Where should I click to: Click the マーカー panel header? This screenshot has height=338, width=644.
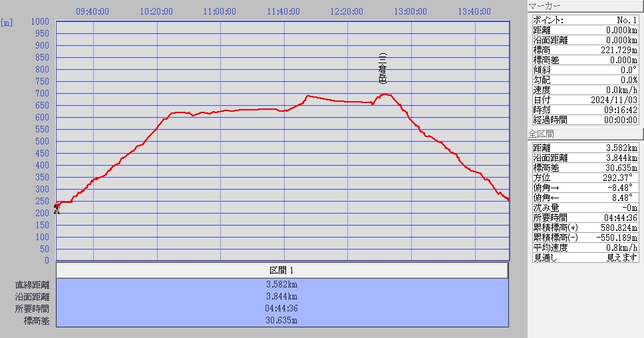tap(585, 6)
